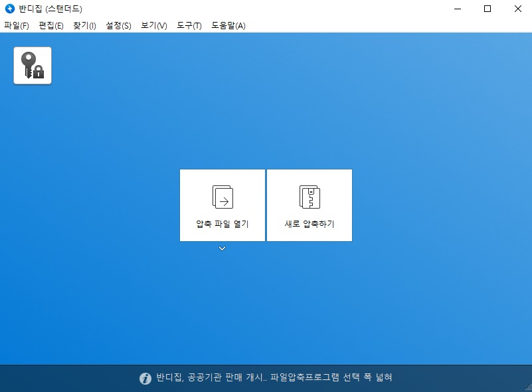Expand the chevron below 압축 파일 열기

tap(222, 248)
